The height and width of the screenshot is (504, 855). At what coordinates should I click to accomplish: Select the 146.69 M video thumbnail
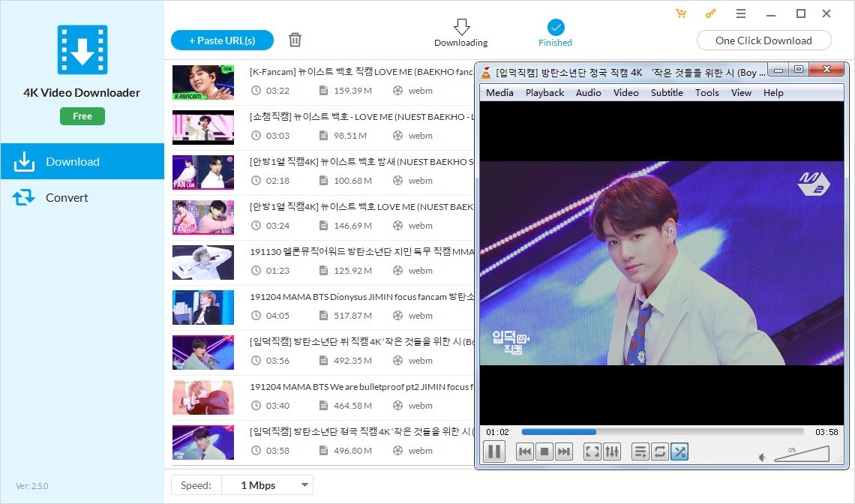point(202,217)
